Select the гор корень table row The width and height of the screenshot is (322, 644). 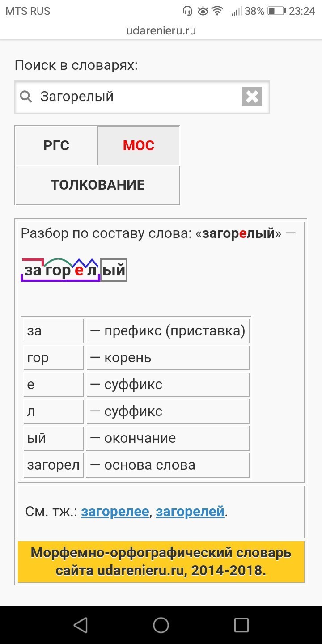136,358
